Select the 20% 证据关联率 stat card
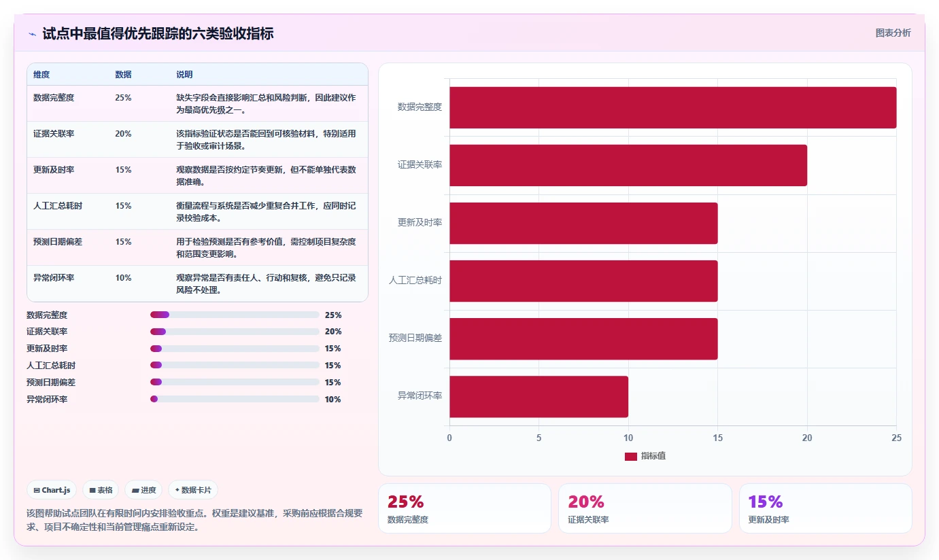Screen dimensions: 939x560 click(645, 508)
